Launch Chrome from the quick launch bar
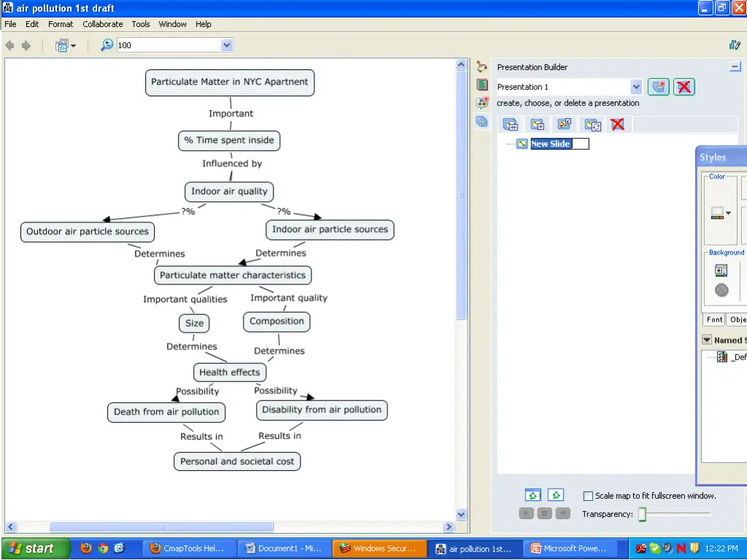The height and width of the screenshot is (560, 747). pos(103,548)
